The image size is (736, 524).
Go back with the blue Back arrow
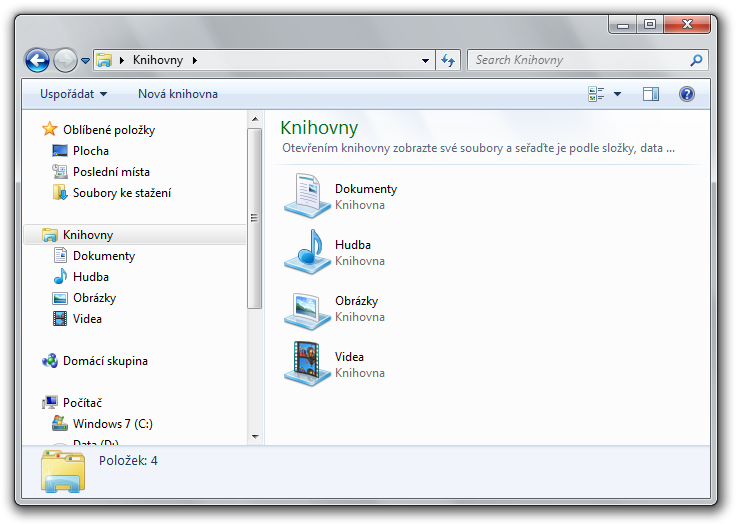click(x=38, y=60)
